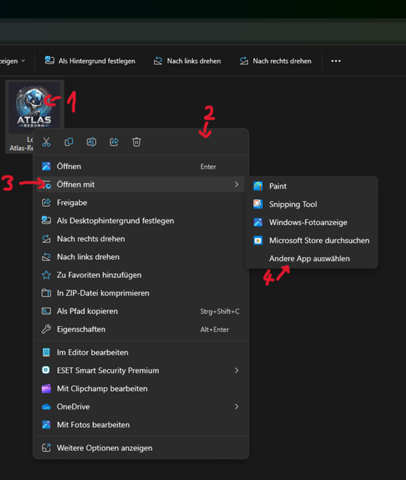Image resolution: width=406 pixels, height=480 pixels.
Task: Open the partially visible 'eigen' toolbar dropdown
Action: [13, 61]
